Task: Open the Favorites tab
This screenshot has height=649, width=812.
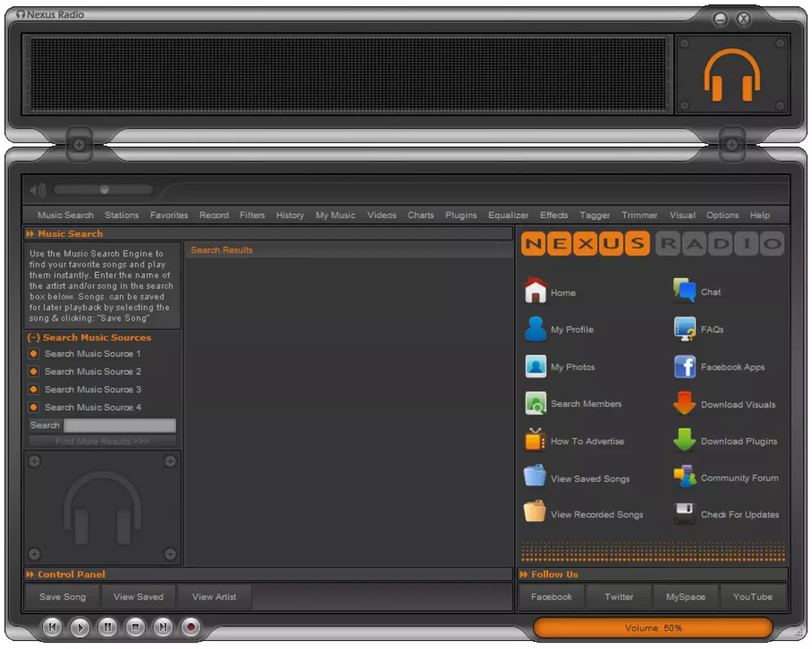Action: click(169, 215)
